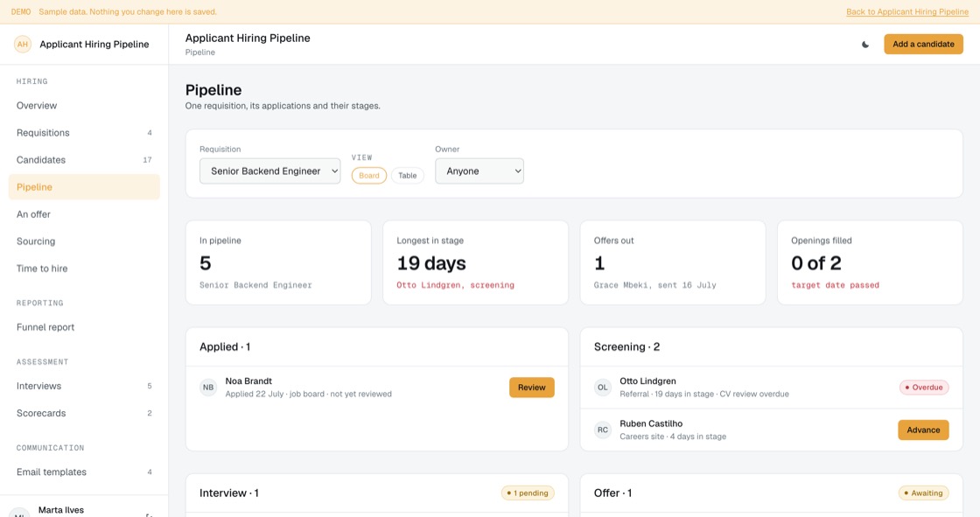980x517 pixels.
Task: Open the Candidates page
Action: tap(84, 160)
